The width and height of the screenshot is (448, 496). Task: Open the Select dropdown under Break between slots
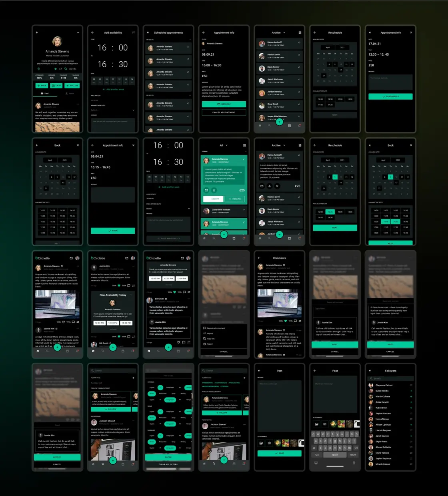point(113,110)
